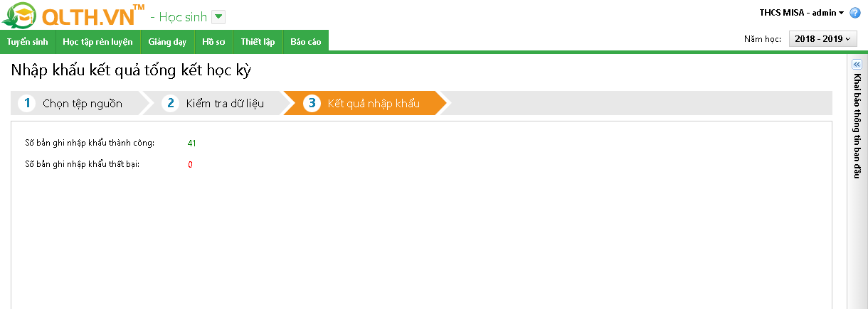Go back to step 1 Chọn tệp nguồn
Viewport: 868px width, 309px height.
pos(82,103)
